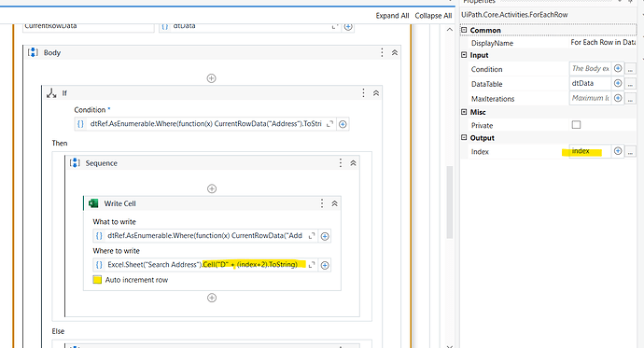Click the Else label

coord(58,331)
